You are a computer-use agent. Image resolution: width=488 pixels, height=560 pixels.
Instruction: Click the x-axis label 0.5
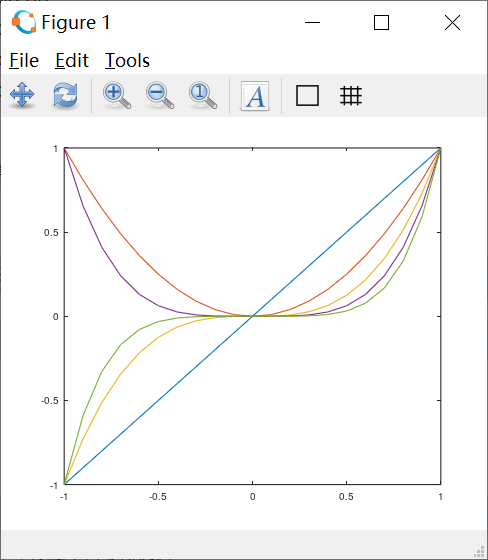[346, 496]
